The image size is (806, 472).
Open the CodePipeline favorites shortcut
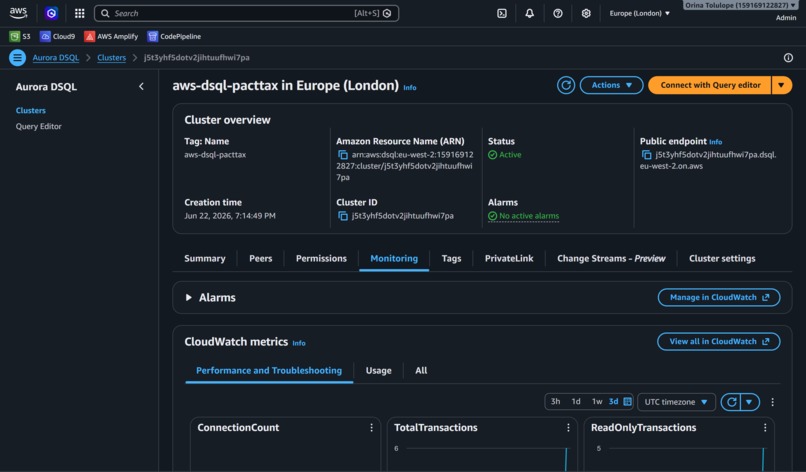(x=174, y=37)
